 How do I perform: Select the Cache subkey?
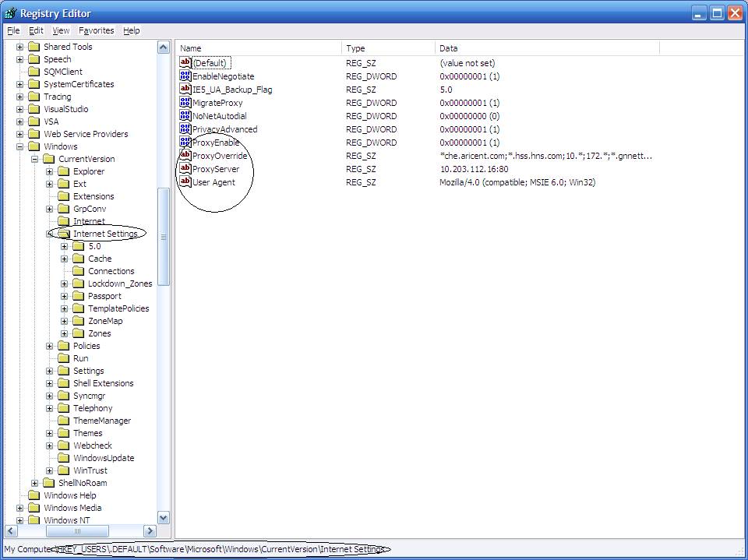100,259
